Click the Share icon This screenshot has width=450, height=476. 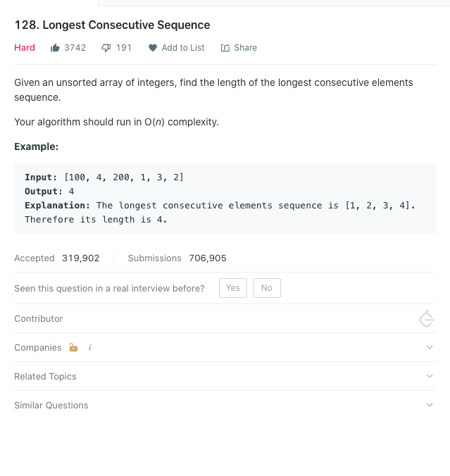click(x=225, y=48)
